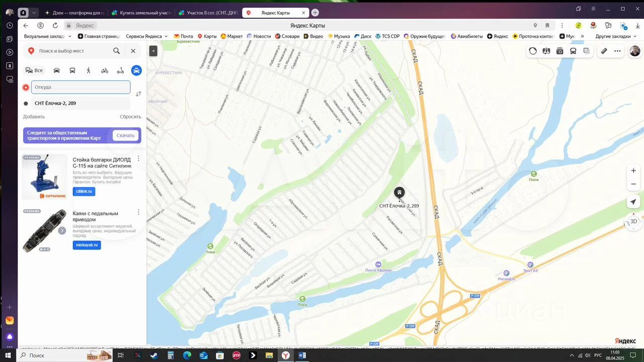This screenshot has width=644, height=362.
Task: Open the kayak ad options menu dots
Action: pos(138,212)
